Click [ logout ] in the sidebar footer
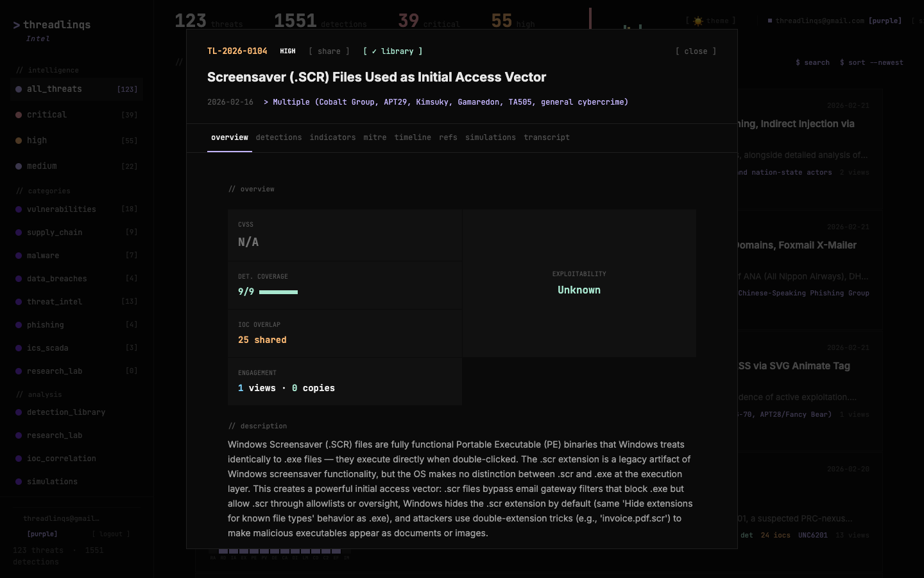Image resolution: width=924 pixels, height=578 pixels. tap(111, 534)
